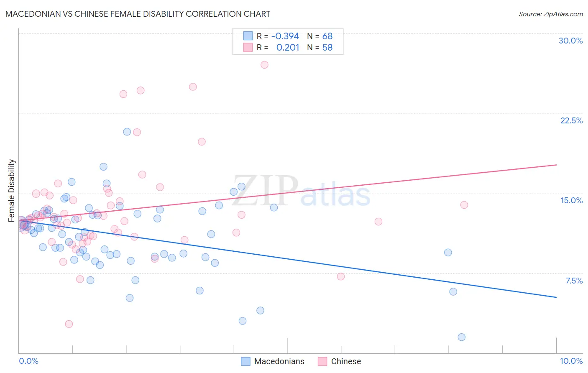The width and height of the screenshot is (588, 373).
Task: Click the lowest blue point near bottom right
Action: pyautogui.click(x=462, y=337)
